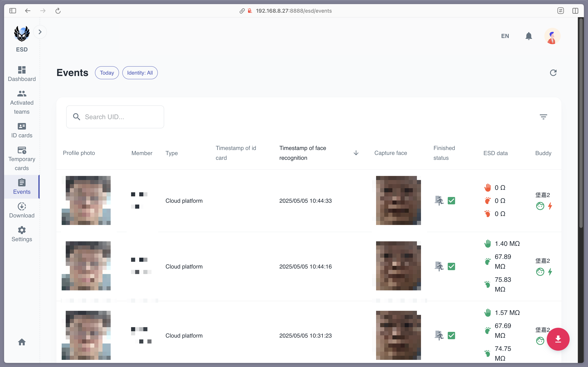Click the Today filter chip

tap(107, 73)
